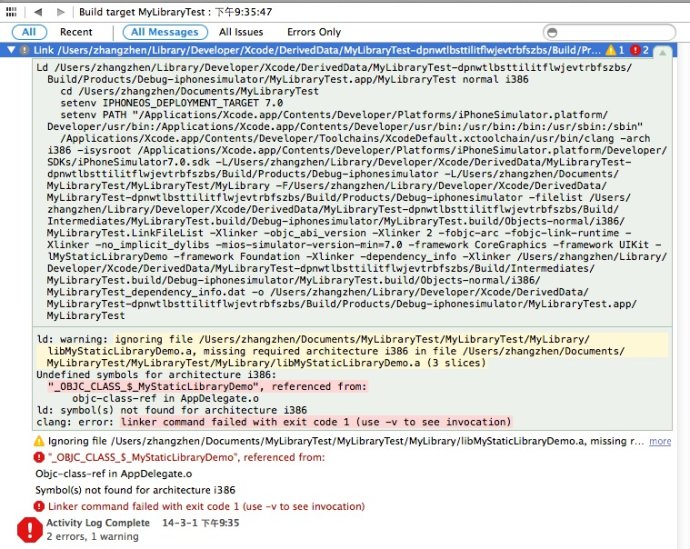Click the large red Activity Log error icon

point(29,529)
